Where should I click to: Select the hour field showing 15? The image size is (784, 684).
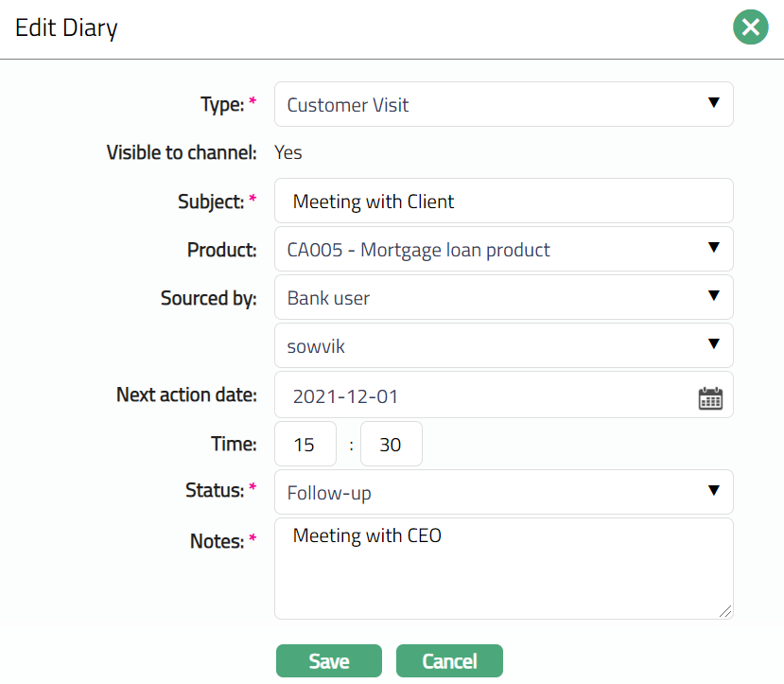pos(305,445)
